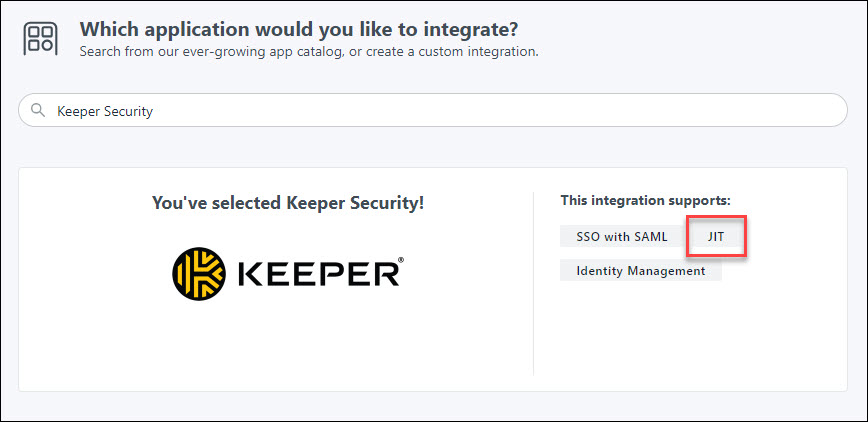This screenshot has width=868, height=422.
Task: Select the Identity Management tag
Action: [x=640, y=271]
